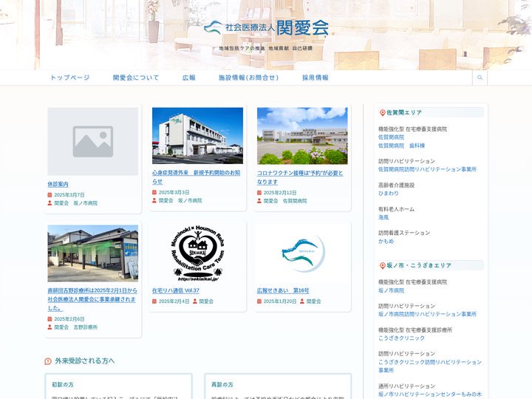
Task: Click Mominoki Houmon Reha logo thumbnail
Action: point(197,253)
